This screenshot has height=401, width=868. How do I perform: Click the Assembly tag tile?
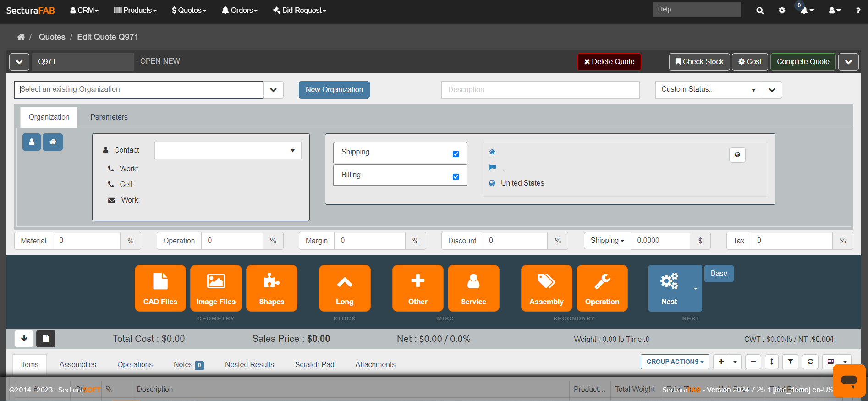pyautogui.click(x=546, y=288)
